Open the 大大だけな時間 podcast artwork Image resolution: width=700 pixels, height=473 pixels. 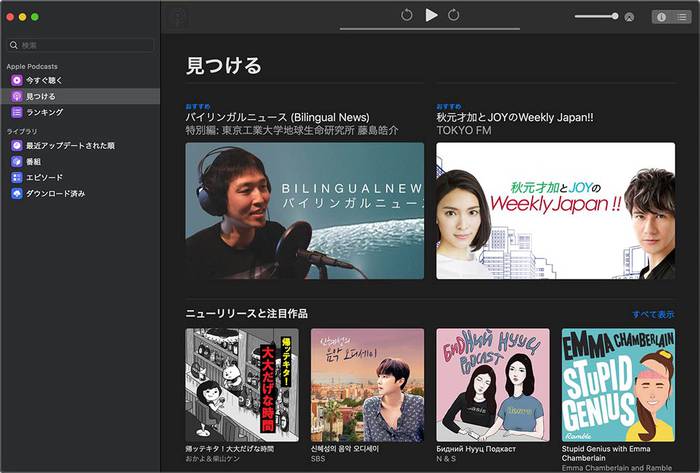point(242,385)
